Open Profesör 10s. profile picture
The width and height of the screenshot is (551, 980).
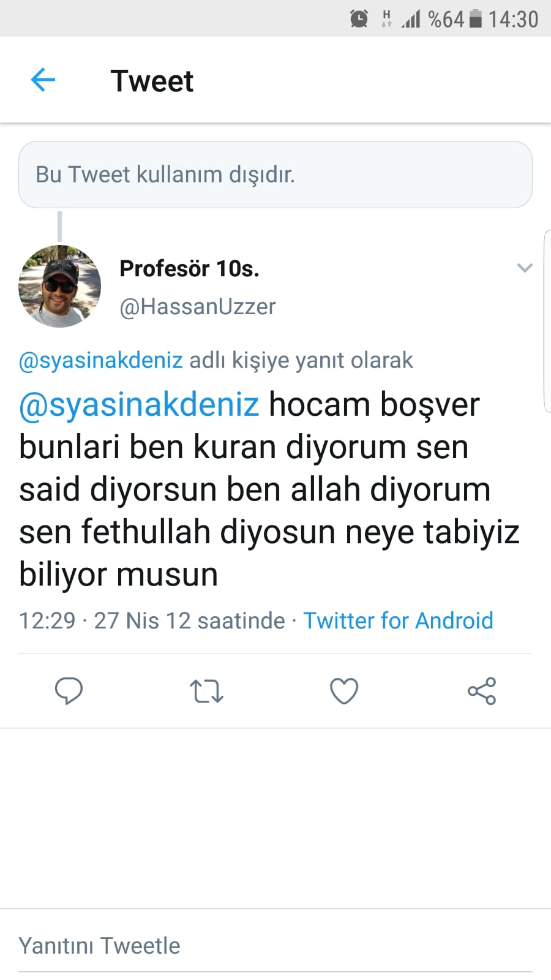pyautogui.click(x=59, y=286)
